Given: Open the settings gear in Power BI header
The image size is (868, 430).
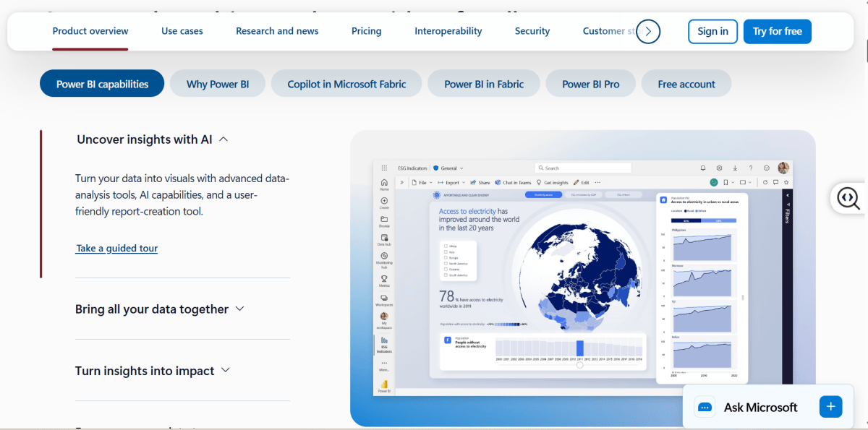Looking at the screenshot, I should coord(719,168).
